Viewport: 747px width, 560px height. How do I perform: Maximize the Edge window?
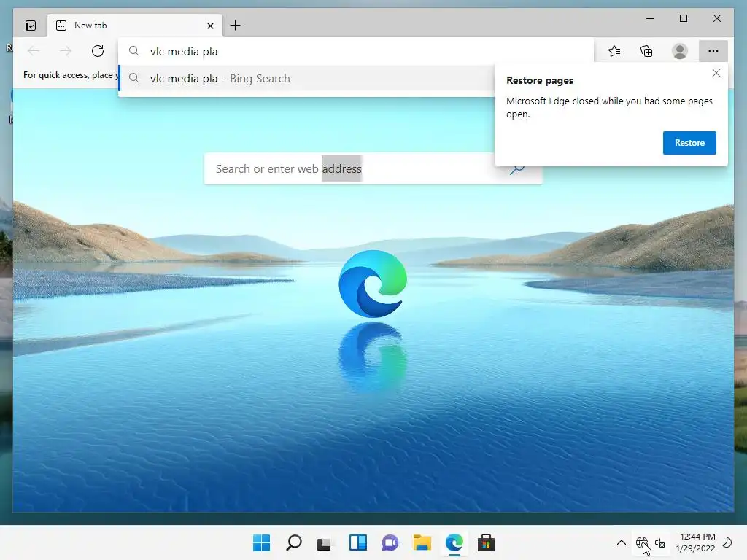coord(683,18)
